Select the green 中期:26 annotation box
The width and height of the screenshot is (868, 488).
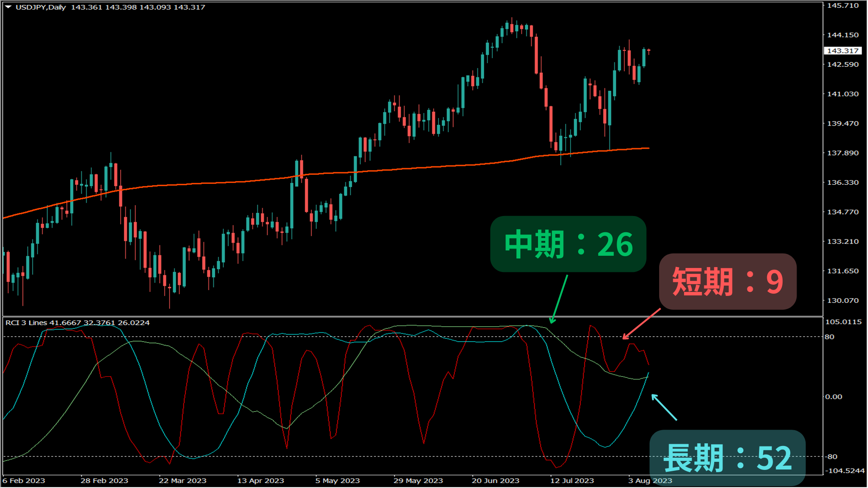click(x=568, y=244)
